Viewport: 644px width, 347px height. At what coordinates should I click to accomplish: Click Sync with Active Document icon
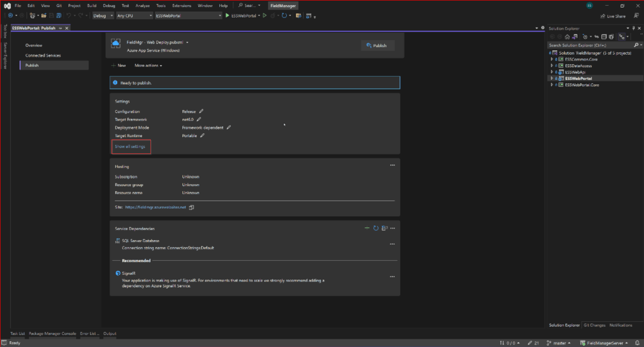596,37
